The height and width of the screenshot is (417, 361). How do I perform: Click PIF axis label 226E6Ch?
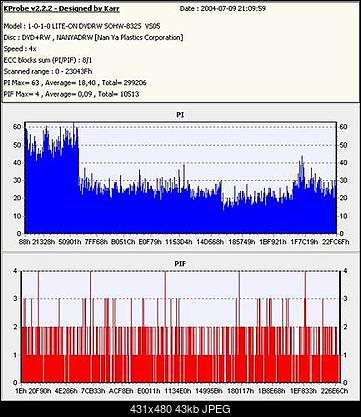334,390
